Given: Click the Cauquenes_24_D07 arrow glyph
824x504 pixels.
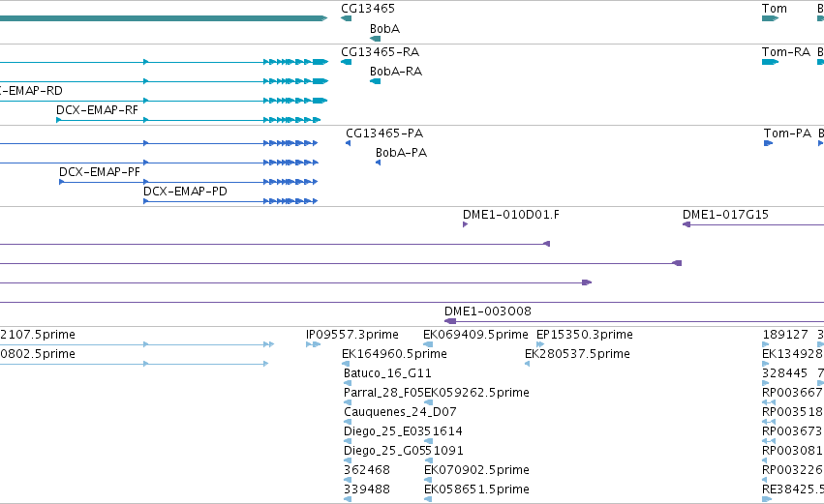Looking at the screenshot, I should (347, 422).
